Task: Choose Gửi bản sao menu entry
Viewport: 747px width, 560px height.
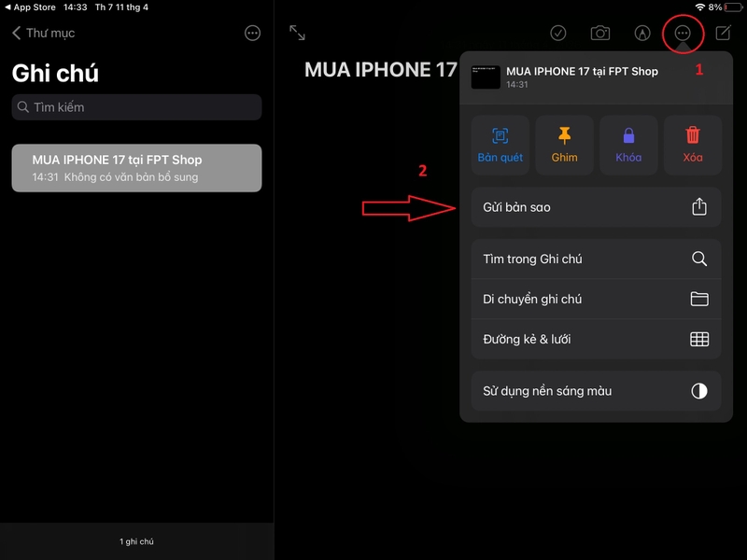Action: [x=596, y=207]
